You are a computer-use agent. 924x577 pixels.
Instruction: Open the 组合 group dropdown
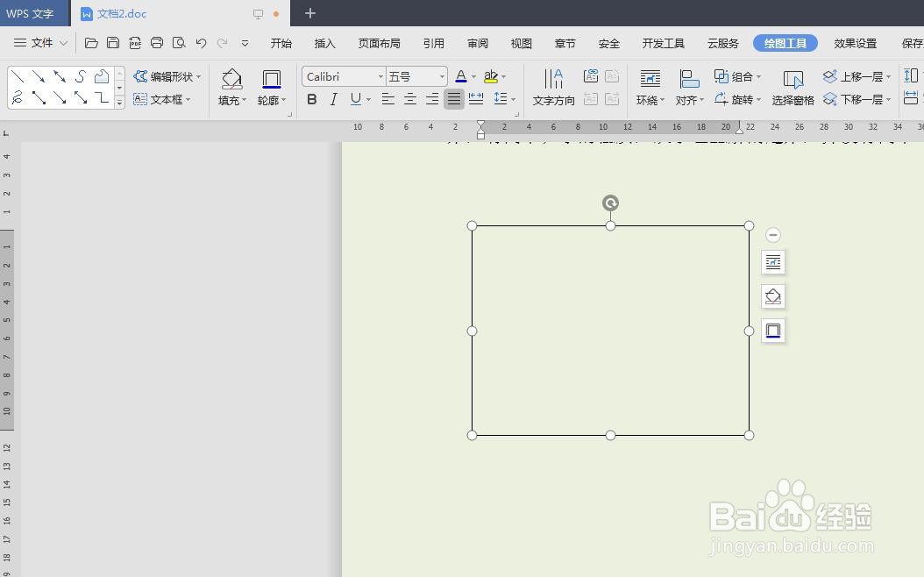tap(738, 76)
